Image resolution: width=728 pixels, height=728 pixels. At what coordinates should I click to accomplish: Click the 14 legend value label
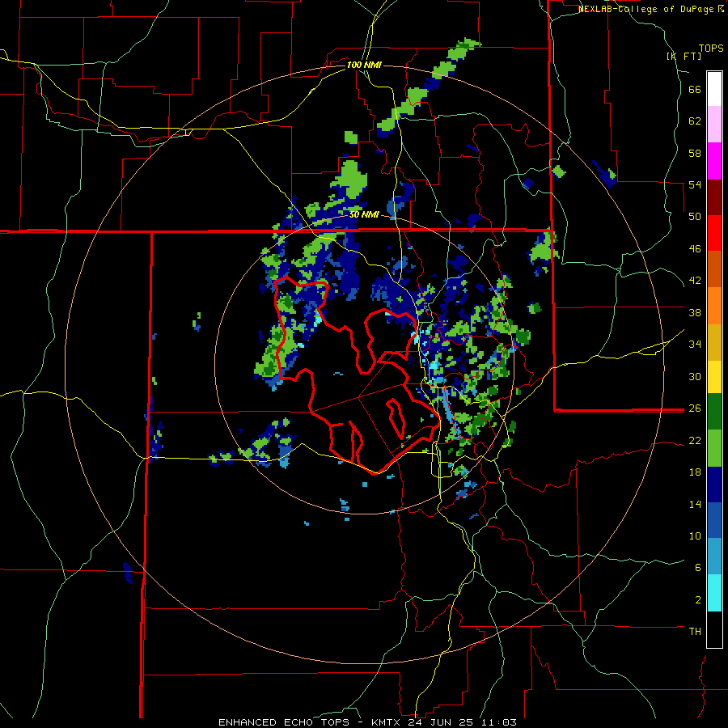[695, 504]
